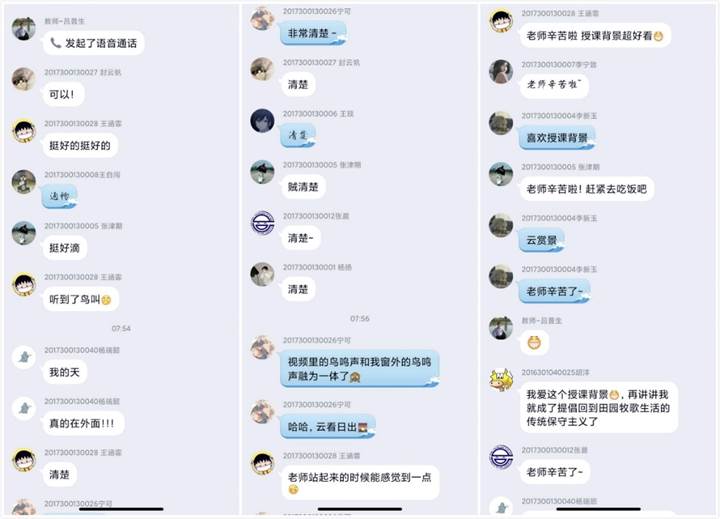Select the 视频里的鸟鸣声 long message
Viewport: 720px width, 519px height.
tap(360, 369)
